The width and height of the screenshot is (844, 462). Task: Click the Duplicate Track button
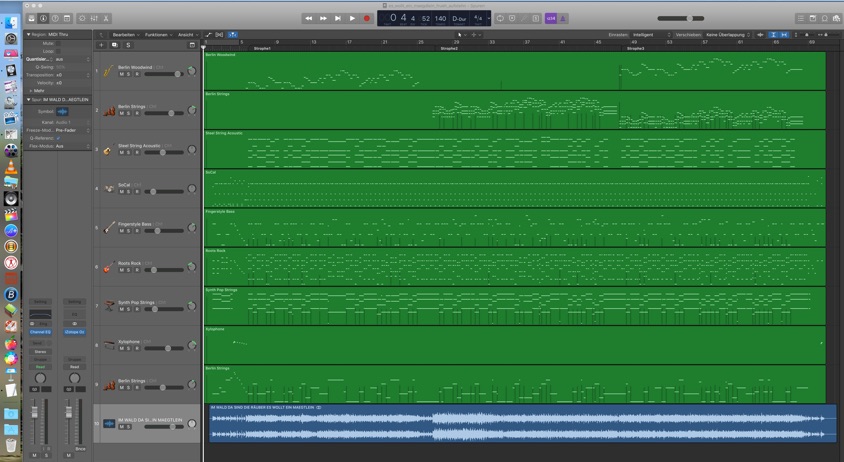point(114,45)
